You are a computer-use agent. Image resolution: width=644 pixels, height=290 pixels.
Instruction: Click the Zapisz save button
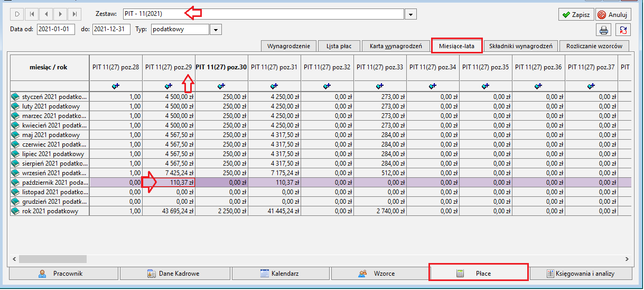(x=576, y=15)
